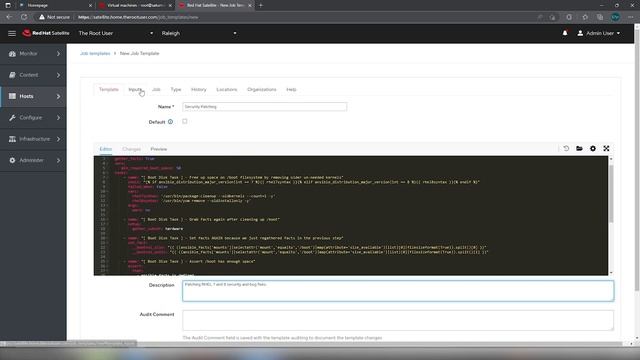
Task: Click the browser address bar URL
Action: click(x=138, y=17)
